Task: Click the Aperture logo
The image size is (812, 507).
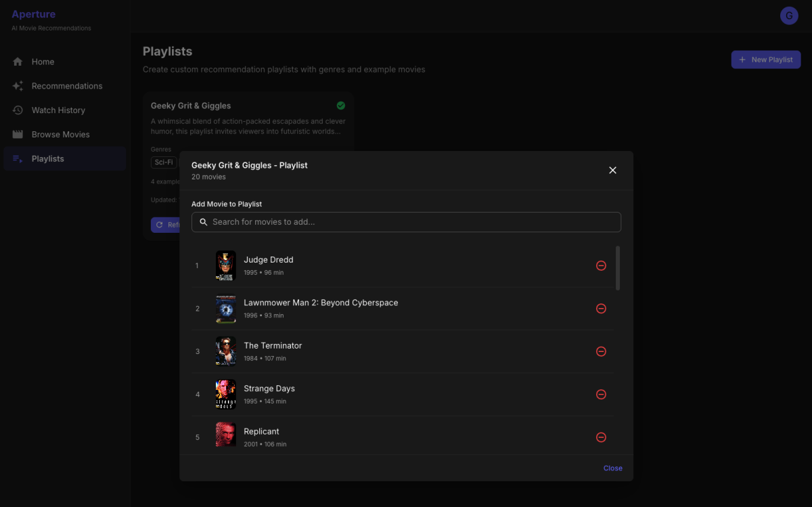Action: tap(35, 14)
